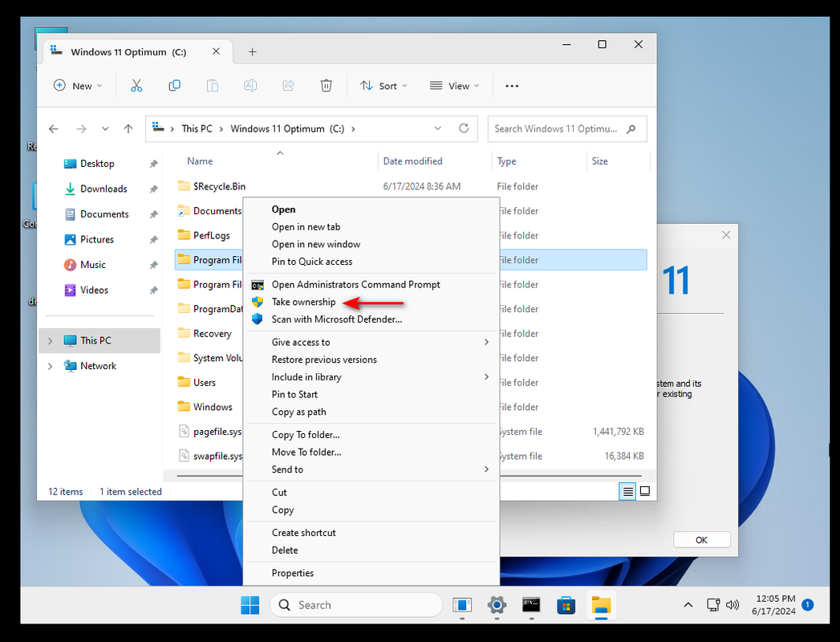
Task: Click the network tray icon
Action: click(x=713, y=605)
